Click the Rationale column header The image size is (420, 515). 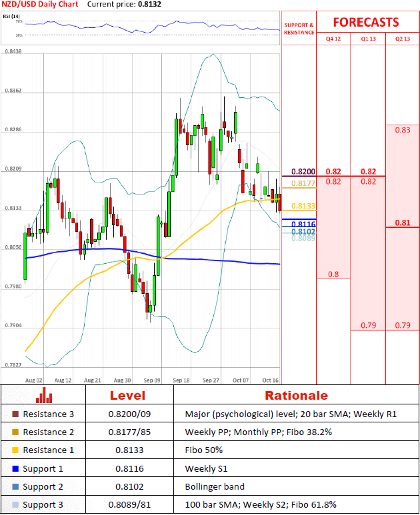[x=296, y=395]
